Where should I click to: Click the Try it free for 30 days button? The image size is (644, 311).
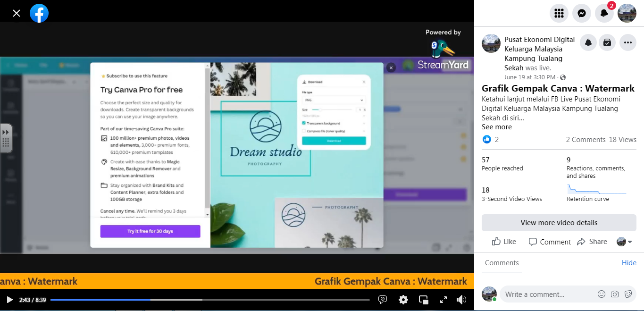pyautogui.click(x=150, y=231)
